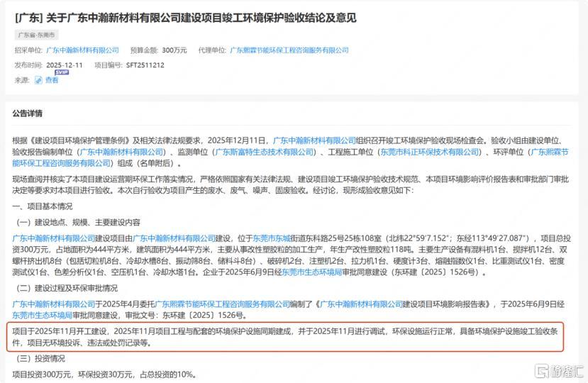Open 广东中瀚新材料有限公司 link before 建设项目由
Image resolution: width=588 pixels, height=383 pixels.
(54, 238)
